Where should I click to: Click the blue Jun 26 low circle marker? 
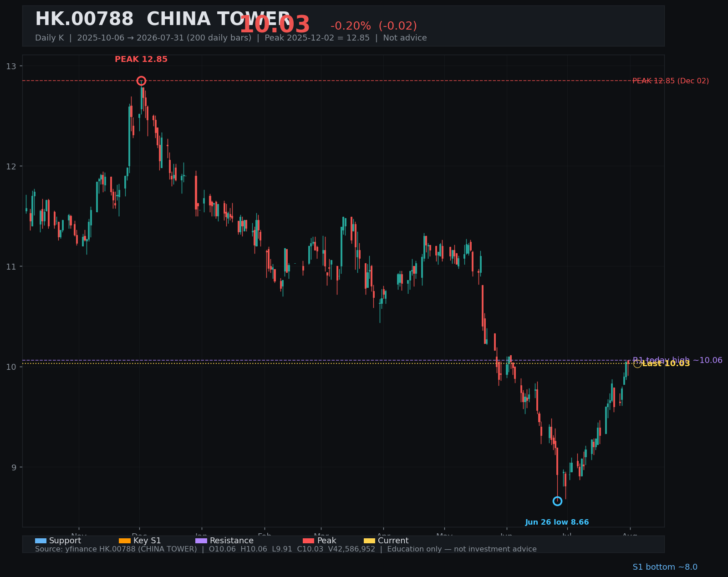(x=557, y=501)
